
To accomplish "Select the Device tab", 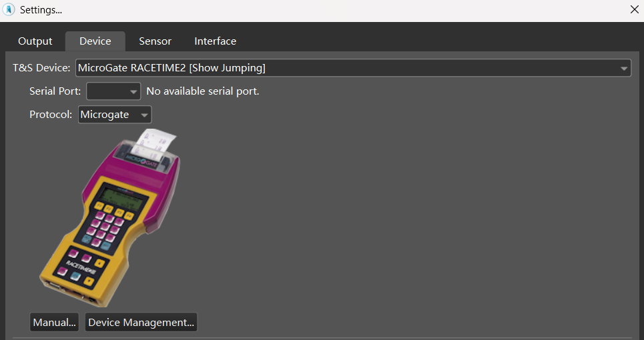I will tap(95, 41).
